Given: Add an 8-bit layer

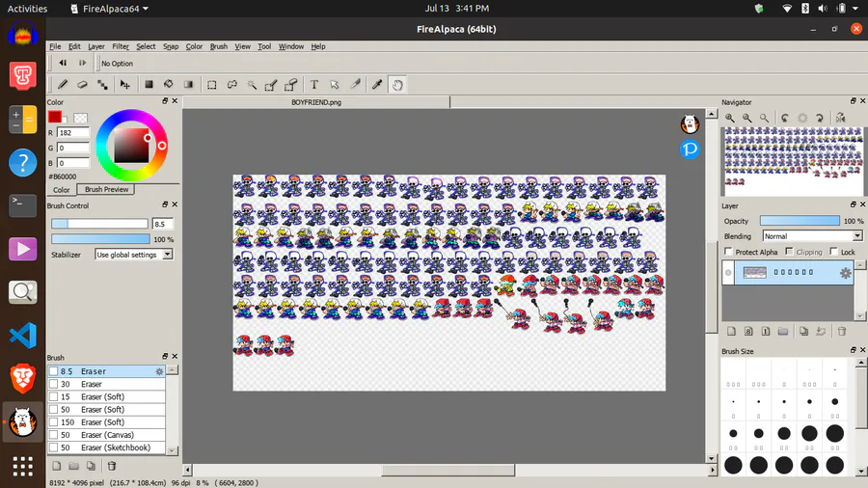Looking at the screenshot, I should [x=748, y=331].
